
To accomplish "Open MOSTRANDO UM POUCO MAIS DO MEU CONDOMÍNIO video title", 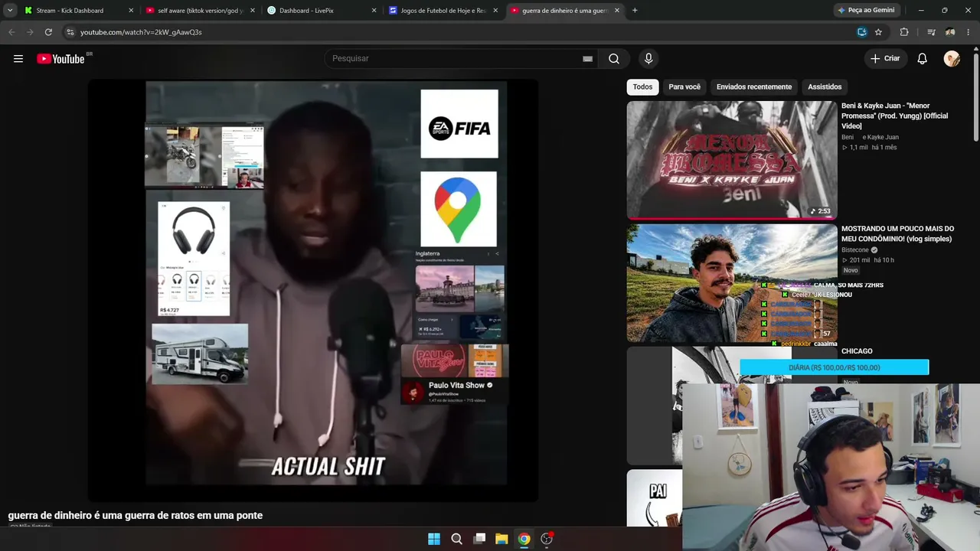I will click(x=897, y=233).
